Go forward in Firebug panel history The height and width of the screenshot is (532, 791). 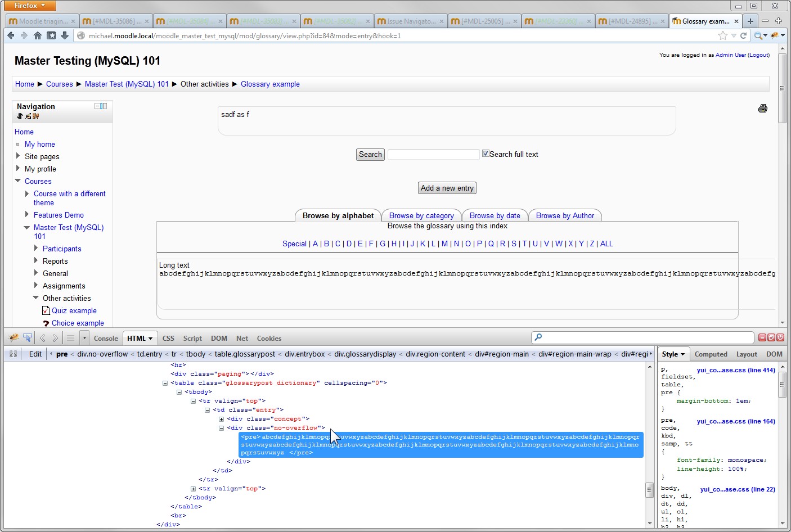coord(55,338)
